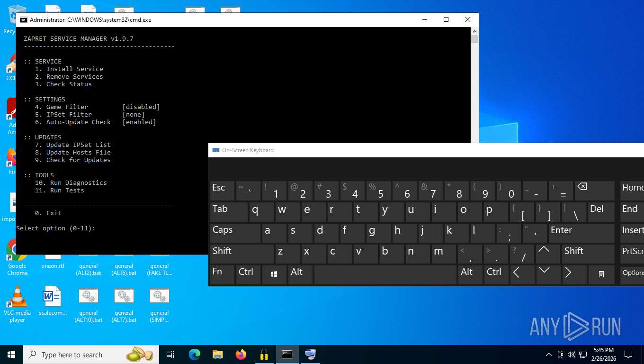644x364 pixels.
Task: Click the volume speaker tray icon
Action: click(571, 355)
